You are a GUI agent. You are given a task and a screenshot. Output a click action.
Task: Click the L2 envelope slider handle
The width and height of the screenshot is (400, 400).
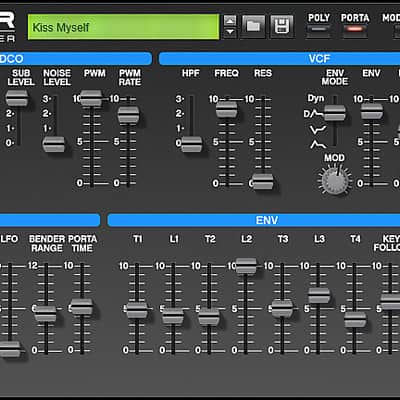246,266
